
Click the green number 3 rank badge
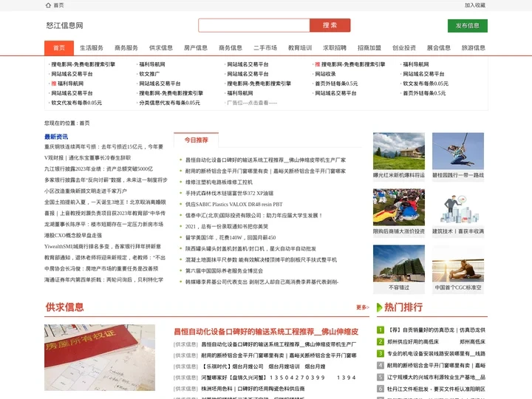(x=381, y=353)
